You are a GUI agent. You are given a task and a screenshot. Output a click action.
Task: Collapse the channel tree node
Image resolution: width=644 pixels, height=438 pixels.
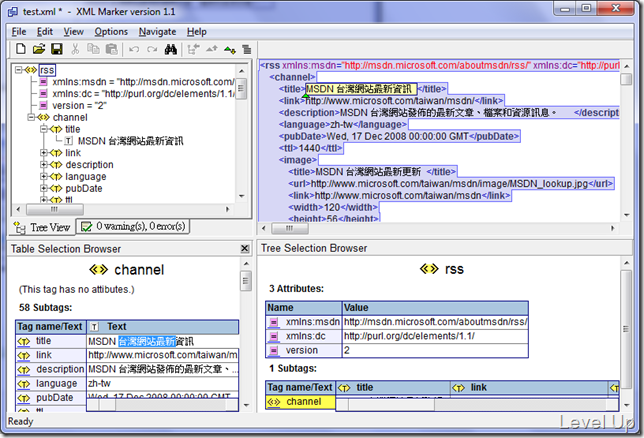tap(31, 117)
